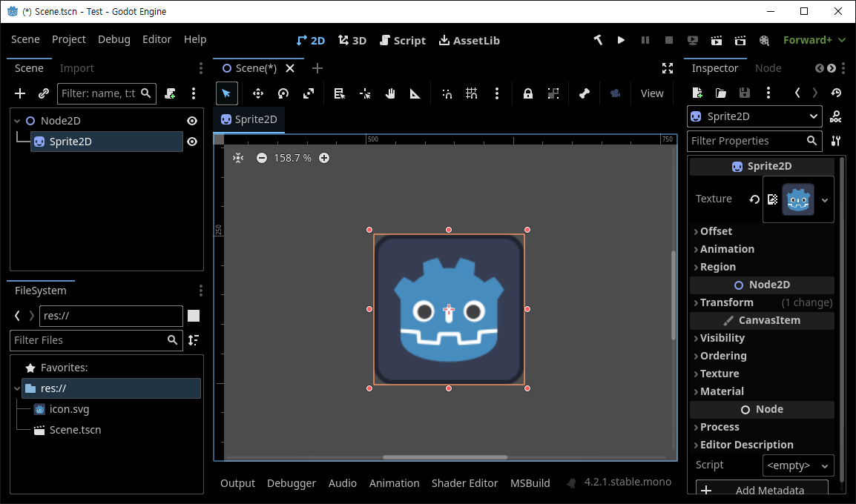Collapse the res:// folder arrow
The width and height of the screenshot is (856, 504).
(x=17, y=388)
